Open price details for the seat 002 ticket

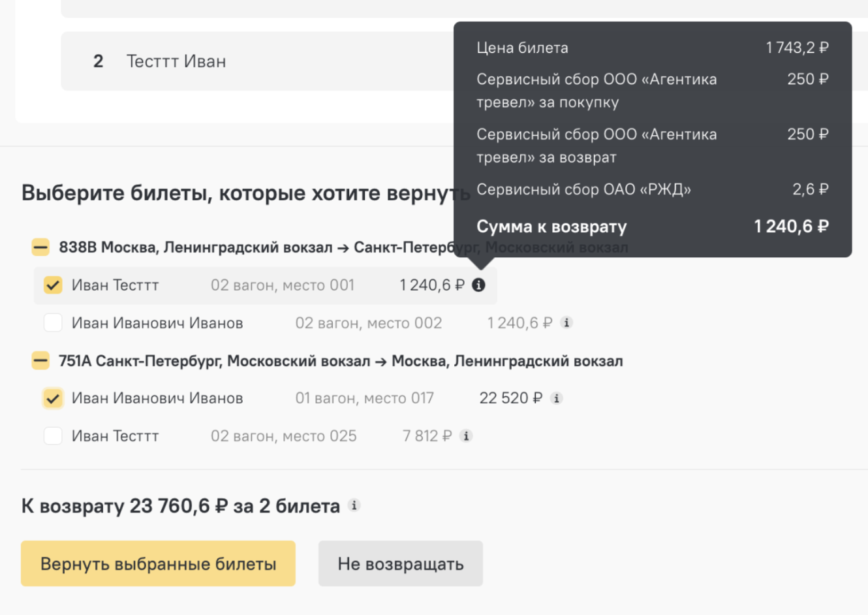(x=566, y=323)
